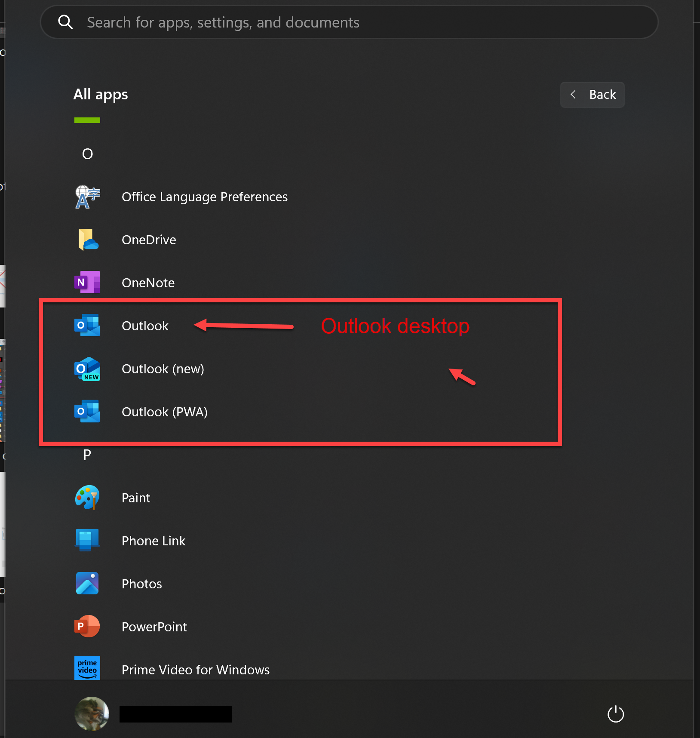
Task: Click the back chevron arrow
Action: (x=574, y=95)
